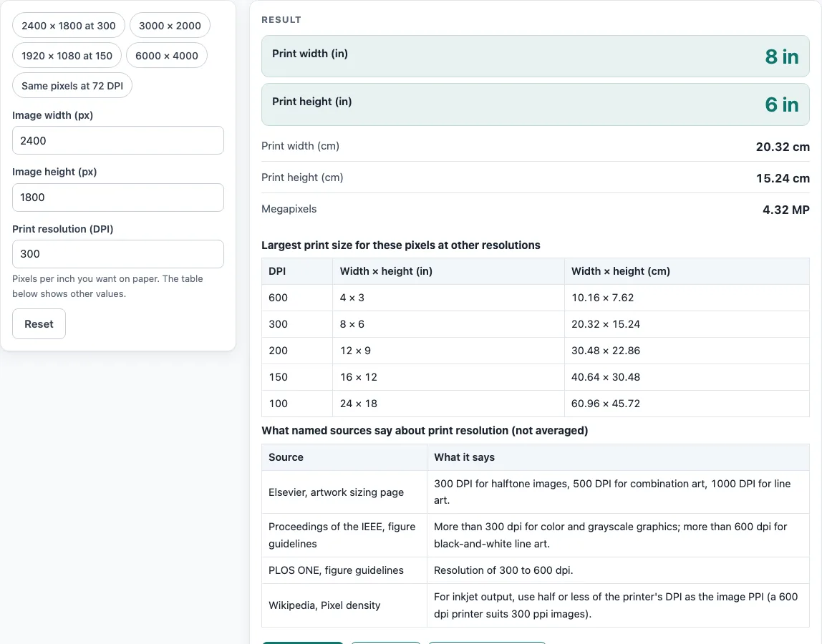Screen dimensions: 822x644
Task: Click the "100" DPI table cell
Action: coord(297,404)
